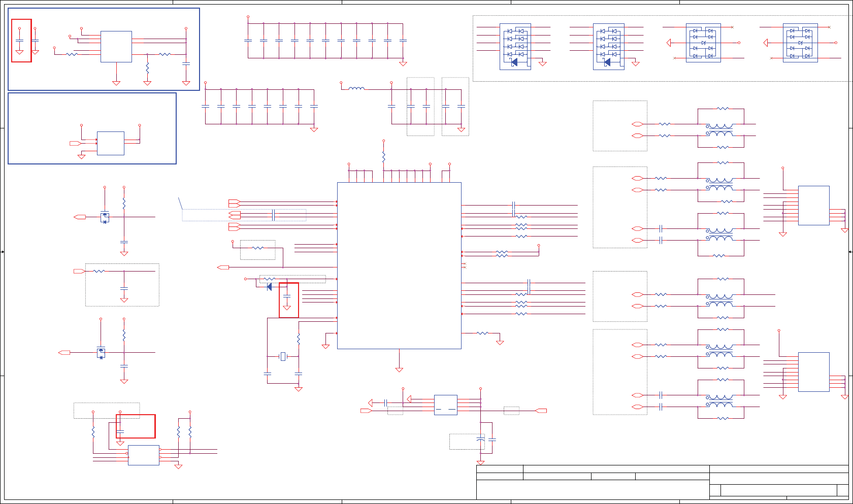Select the upper connector block at far right
The image size is (853, 504).
[814, 205]
